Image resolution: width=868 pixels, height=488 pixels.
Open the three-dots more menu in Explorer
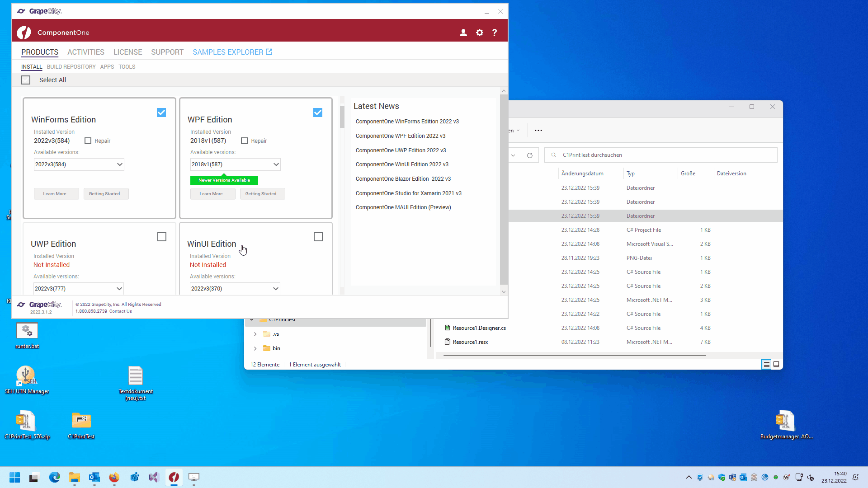click(538, 131)
